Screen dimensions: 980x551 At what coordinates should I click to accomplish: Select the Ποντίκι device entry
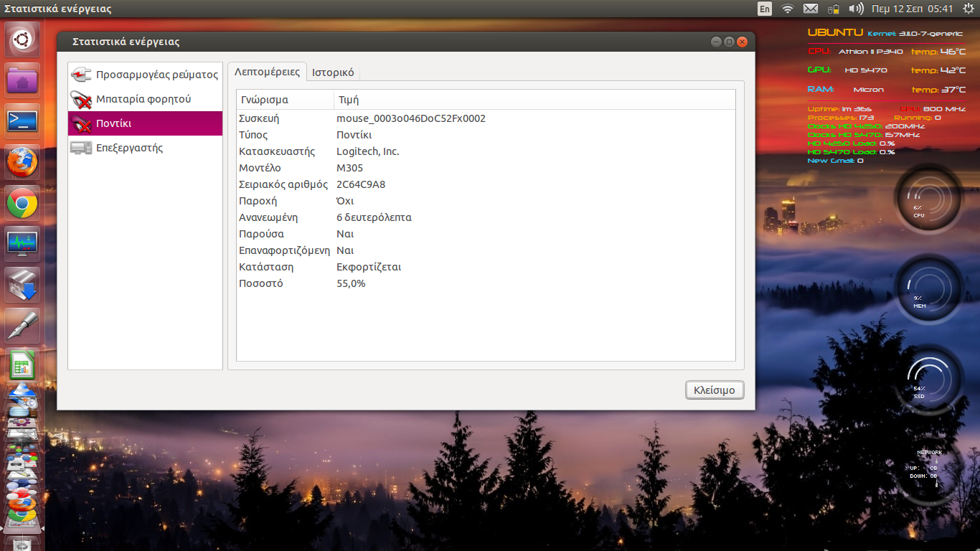113,123
